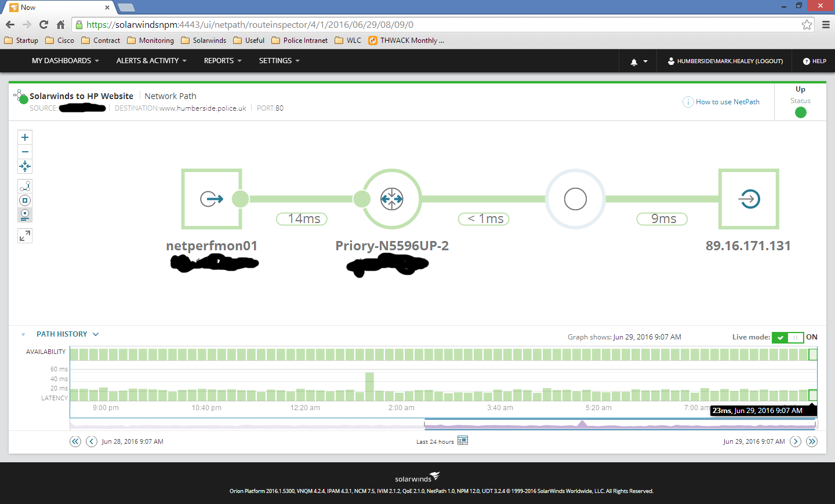Image resolution: width=835 pixels, height=504 pixels.
Task: Select the path layout view icon
Action: (25, 186)
